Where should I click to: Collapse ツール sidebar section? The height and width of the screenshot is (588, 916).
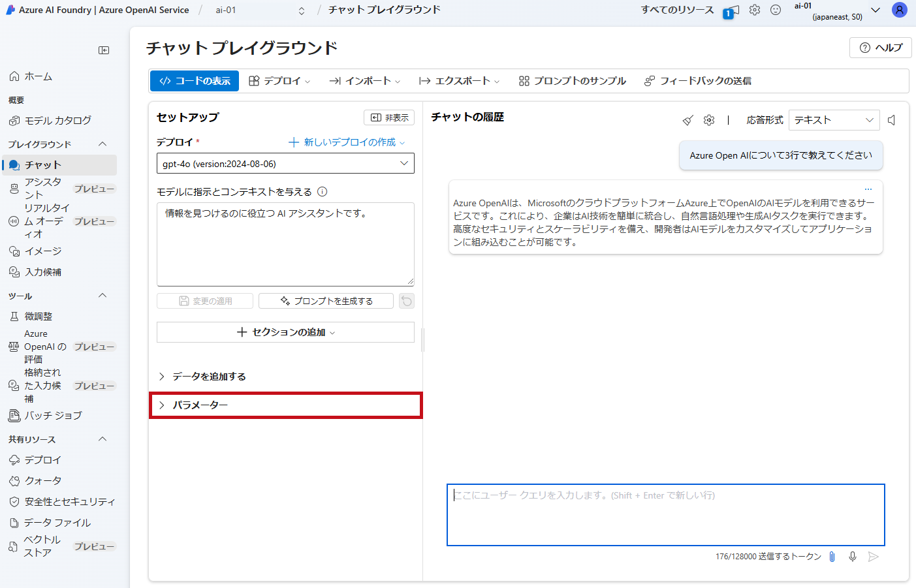103,296
